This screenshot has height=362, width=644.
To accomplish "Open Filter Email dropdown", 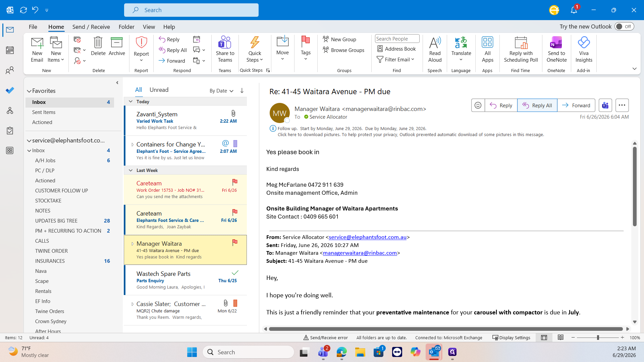I will tap(396, 60).
